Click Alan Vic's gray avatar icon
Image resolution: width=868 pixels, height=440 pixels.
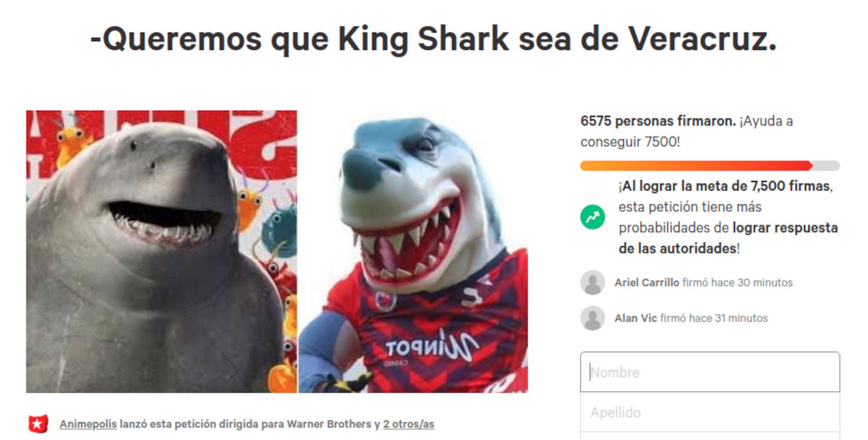tap(592, 318)
